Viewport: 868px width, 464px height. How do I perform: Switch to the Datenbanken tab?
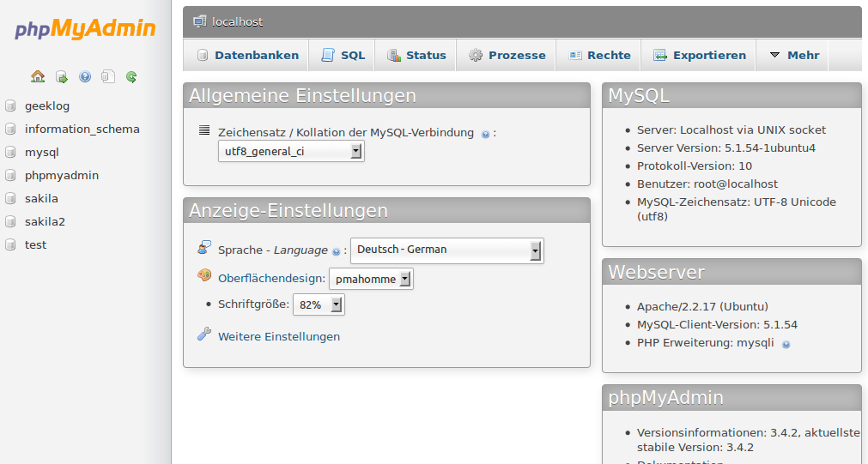tap(247, 55)
